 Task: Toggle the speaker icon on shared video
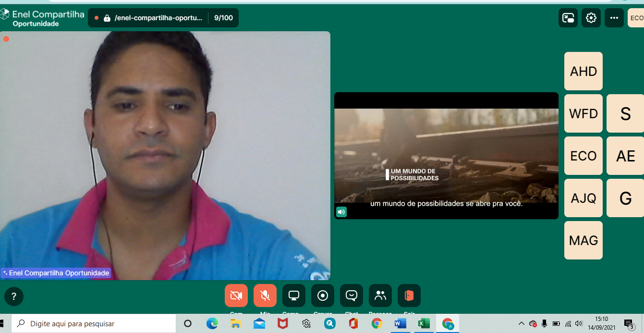(x=341, y=212)
